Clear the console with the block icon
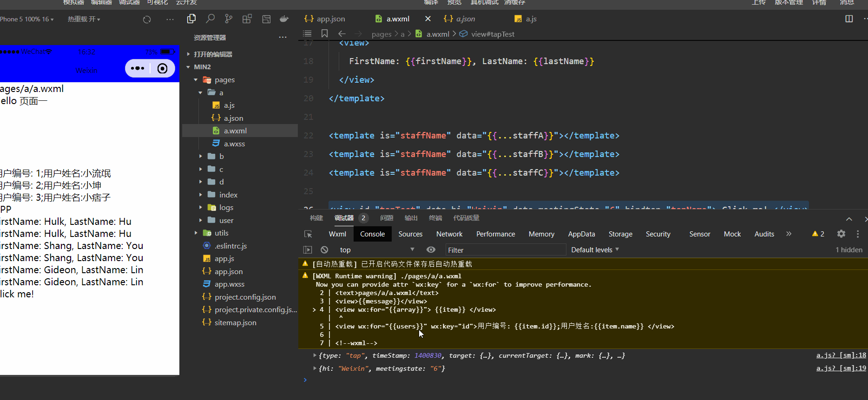This screenshot has width=868, height=400. tap(324, 250)
